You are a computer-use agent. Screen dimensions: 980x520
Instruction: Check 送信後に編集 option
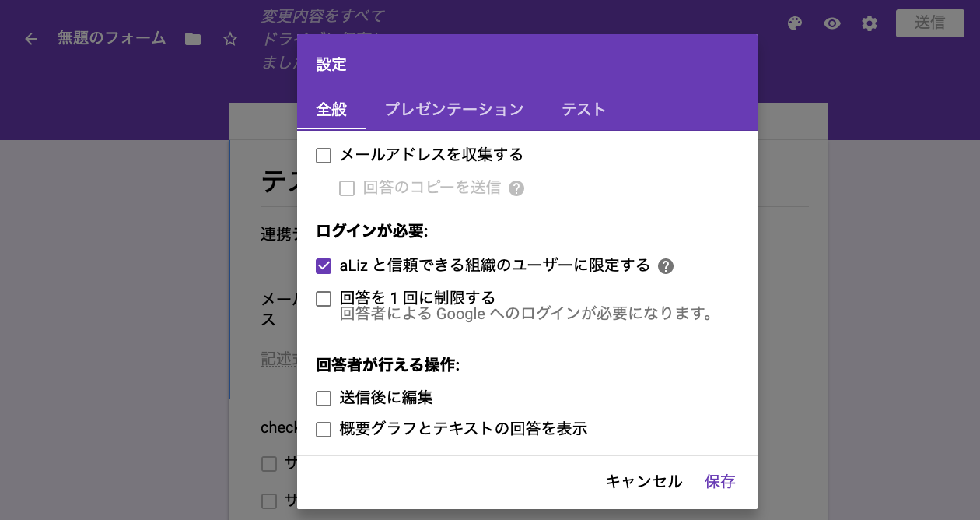324,398
